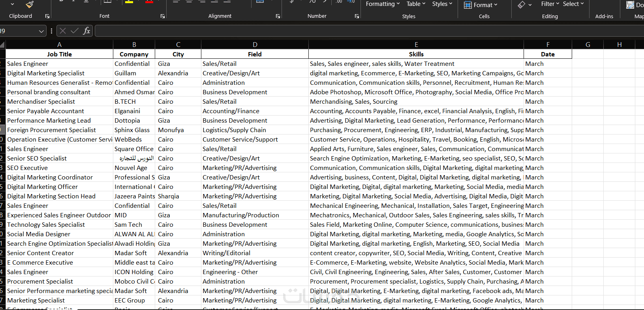Confirm entry with the formula bar checkmark

click(75, 31)
